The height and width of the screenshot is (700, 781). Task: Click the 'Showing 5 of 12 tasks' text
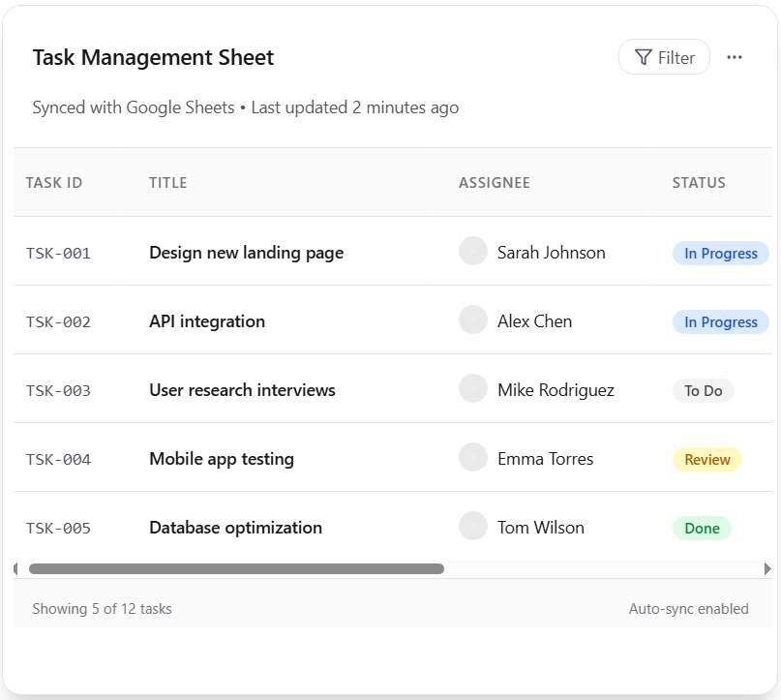[x=103, y=609]
